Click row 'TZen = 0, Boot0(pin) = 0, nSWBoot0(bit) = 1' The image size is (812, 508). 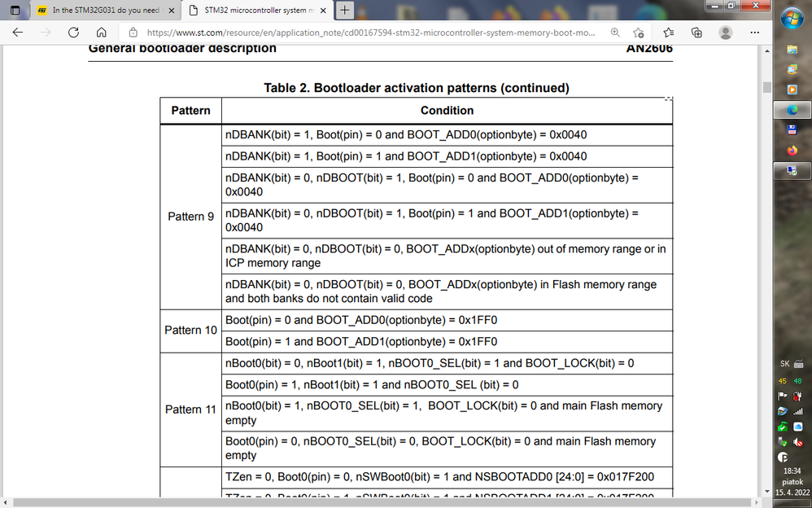[447, 477]
